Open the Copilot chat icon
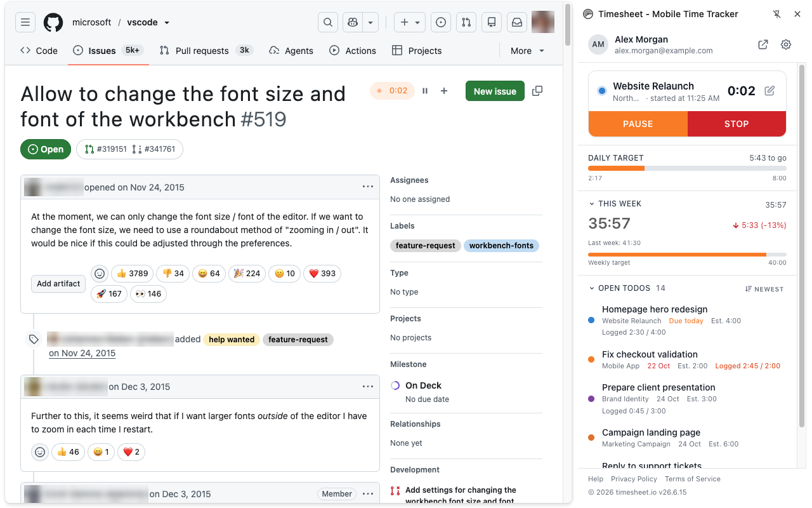Screen dimensions: 812x508 point(353,22)
